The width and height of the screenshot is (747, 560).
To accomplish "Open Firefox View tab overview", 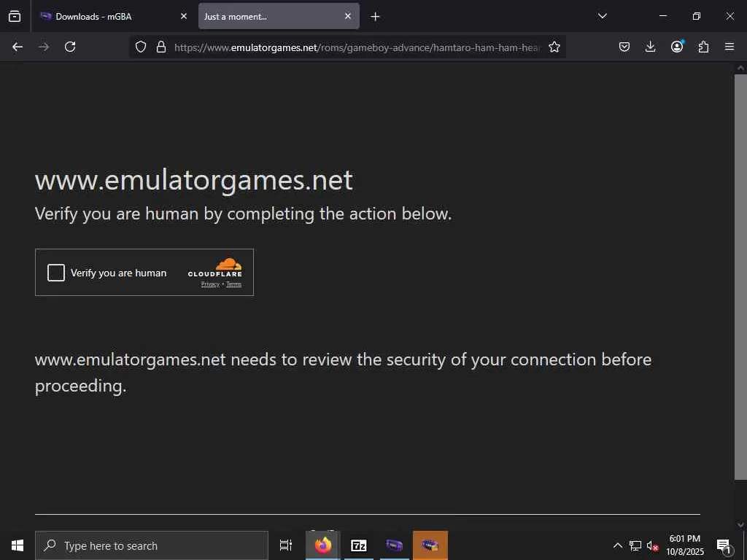I will click(x=15, y=16).
